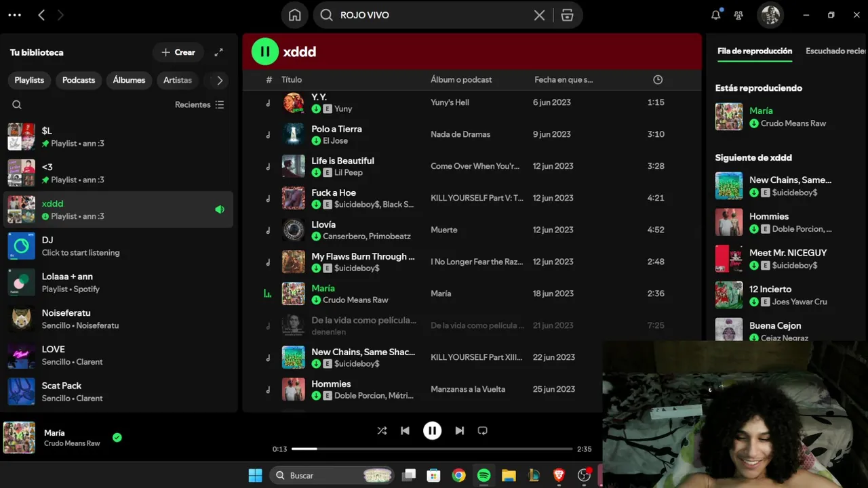
Task: Pause playback in the bottom player bar
Action: [432, 430]
